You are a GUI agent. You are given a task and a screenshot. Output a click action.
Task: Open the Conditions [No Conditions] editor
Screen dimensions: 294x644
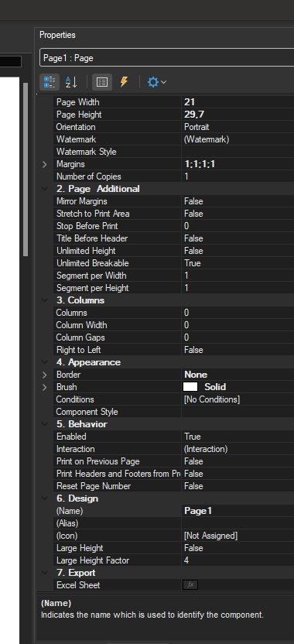pyautogui.click(x=238, y=399)
